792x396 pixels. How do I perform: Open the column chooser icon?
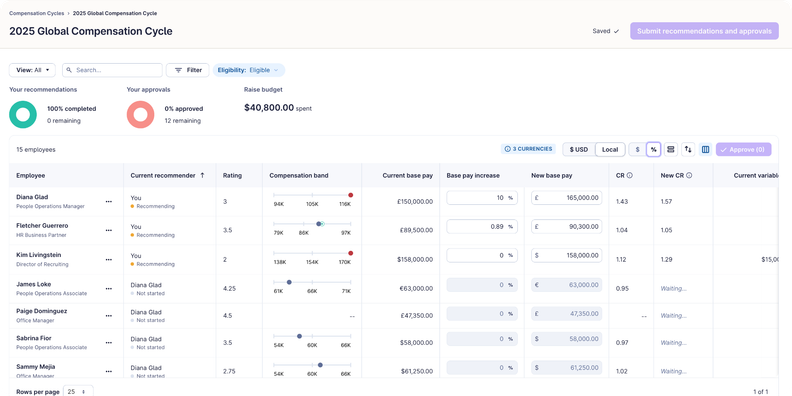coord(706,150)
